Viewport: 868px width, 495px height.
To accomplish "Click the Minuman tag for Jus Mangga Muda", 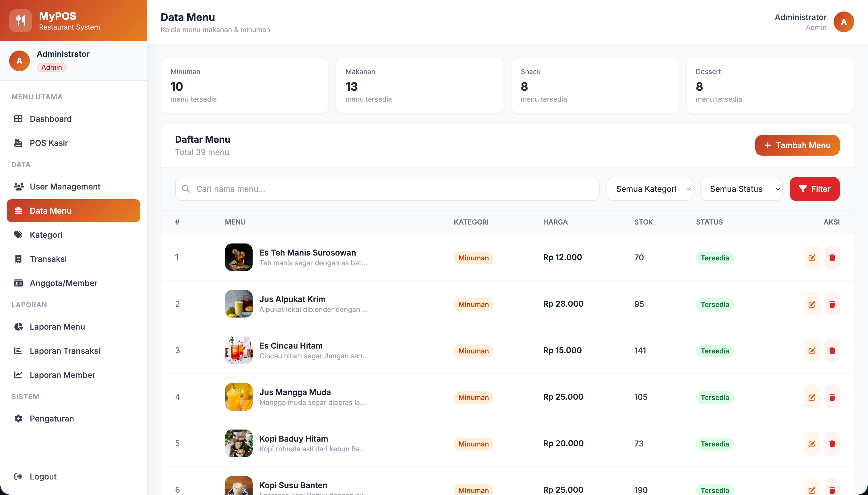I will tap(473, 397).
